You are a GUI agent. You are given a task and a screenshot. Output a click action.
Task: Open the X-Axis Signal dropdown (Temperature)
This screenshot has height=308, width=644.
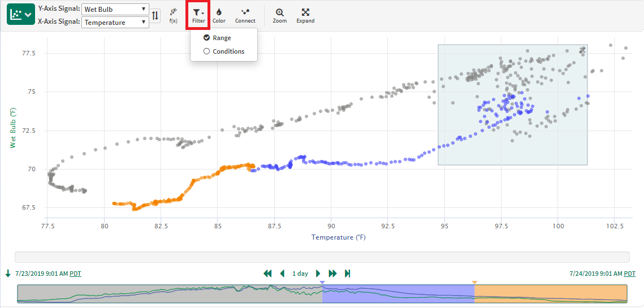tap(115, 23)
